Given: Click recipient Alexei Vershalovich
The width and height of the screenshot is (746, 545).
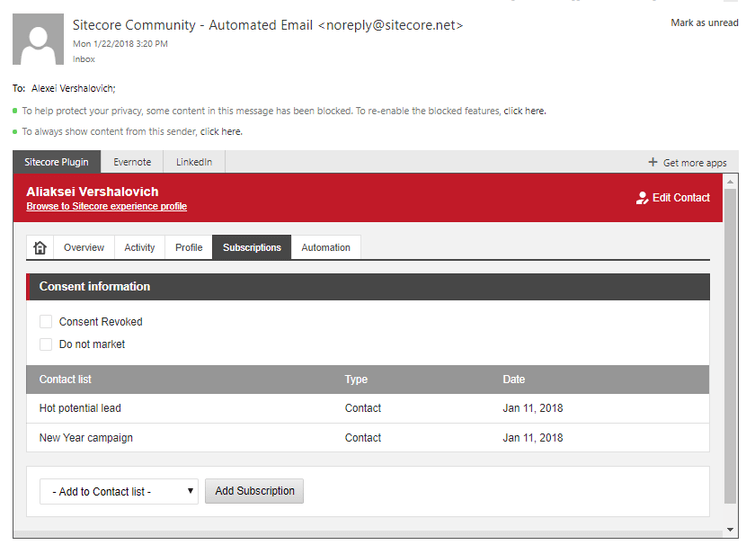Looking at the screenshot, I should point(73,88).
